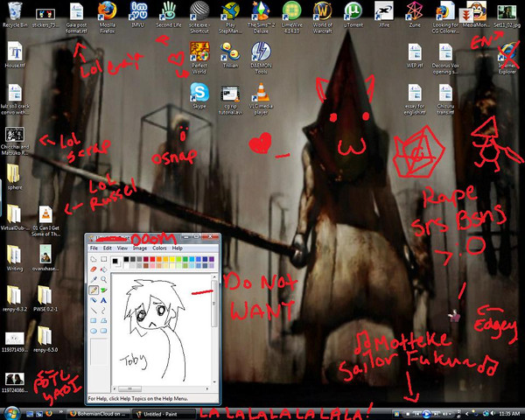This screenshot has width=525, height=420.
Task: Click Paint's vertical scrollbar thumb
Action: (214, 304)
